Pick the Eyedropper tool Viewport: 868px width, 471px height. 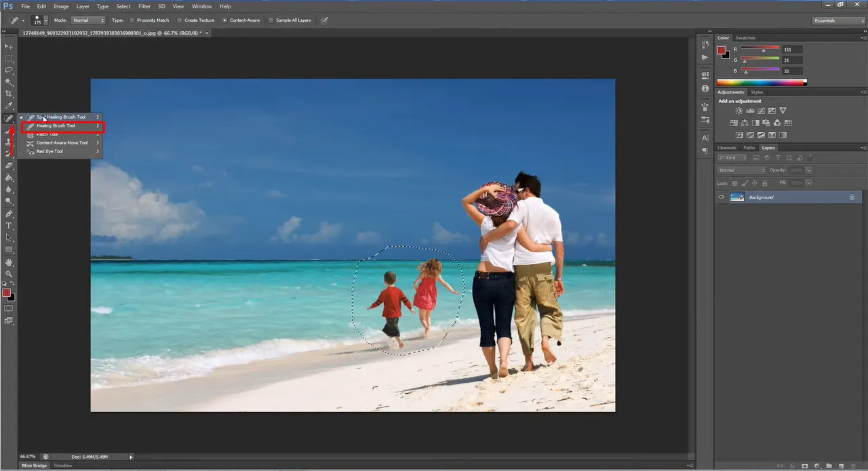point(9,106)
